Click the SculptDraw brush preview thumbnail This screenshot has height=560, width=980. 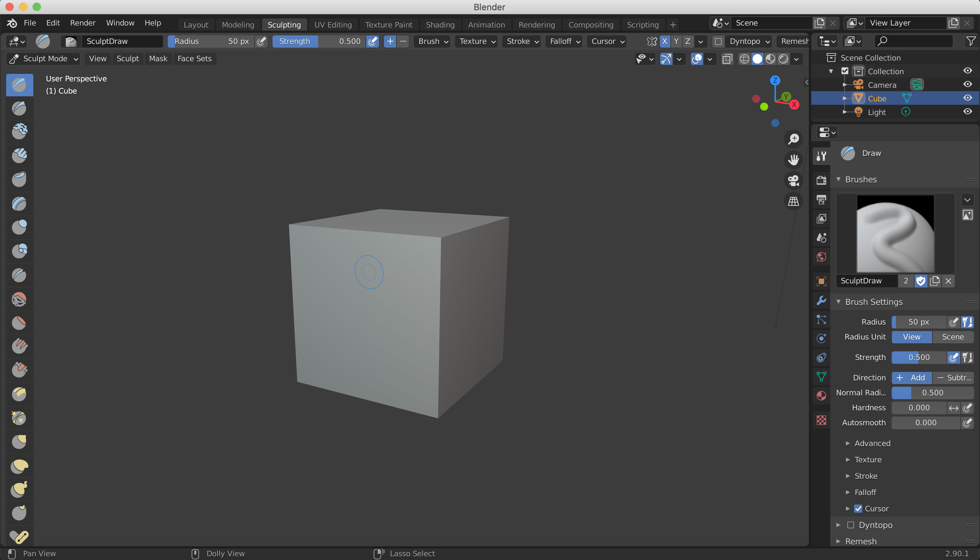point(895,233)
